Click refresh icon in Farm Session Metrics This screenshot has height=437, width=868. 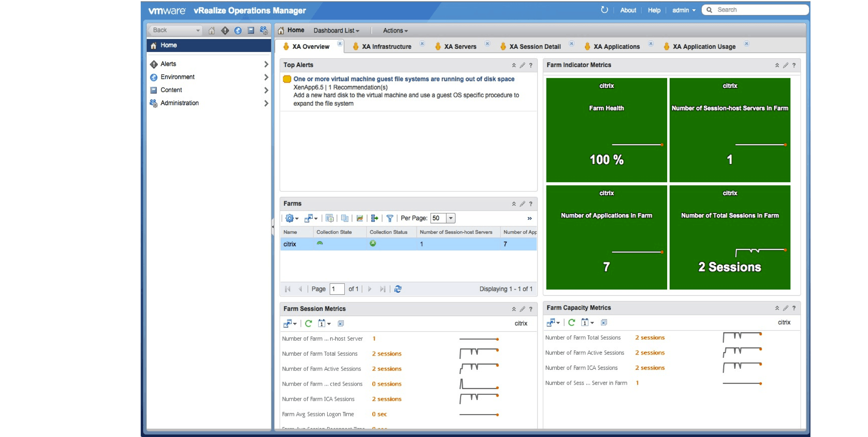coord(308,324)
